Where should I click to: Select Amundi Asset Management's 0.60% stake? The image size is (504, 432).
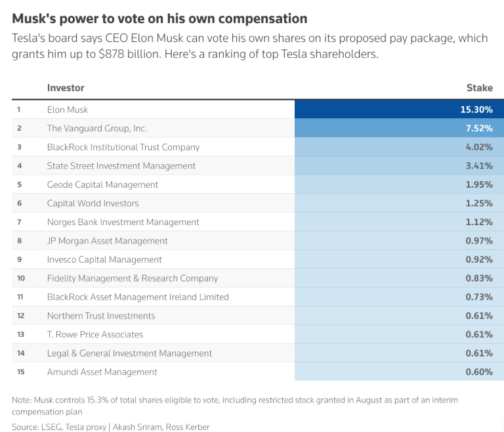coord(479,372)
